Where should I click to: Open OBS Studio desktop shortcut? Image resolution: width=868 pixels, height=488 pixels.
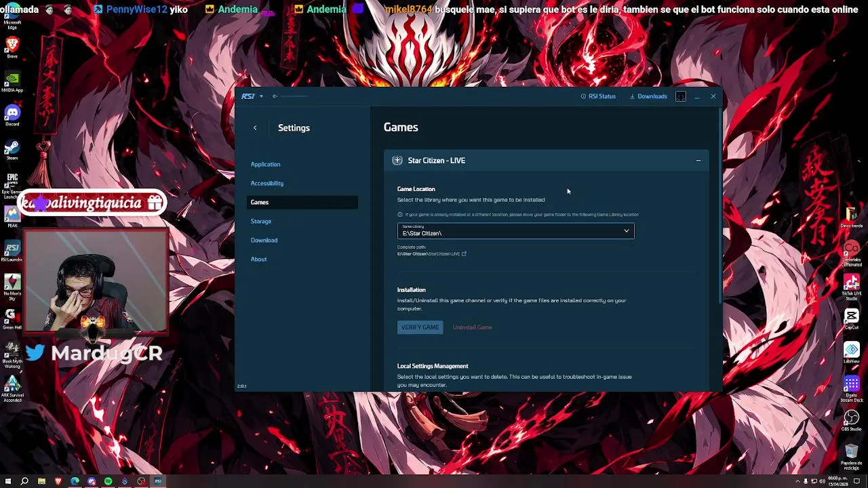pyautogui.click(x=851, y=421)
